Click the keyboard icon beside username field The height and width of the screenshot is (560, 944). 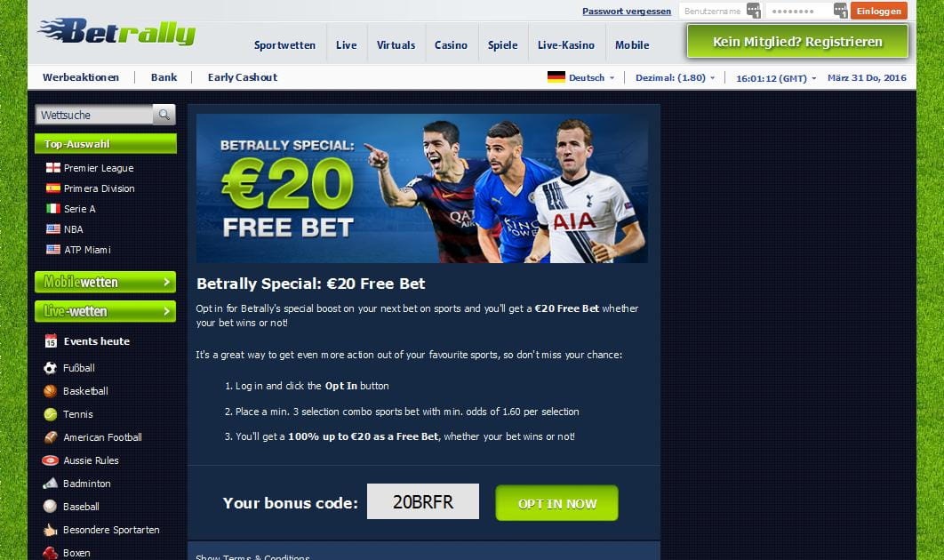pos(754,11)
